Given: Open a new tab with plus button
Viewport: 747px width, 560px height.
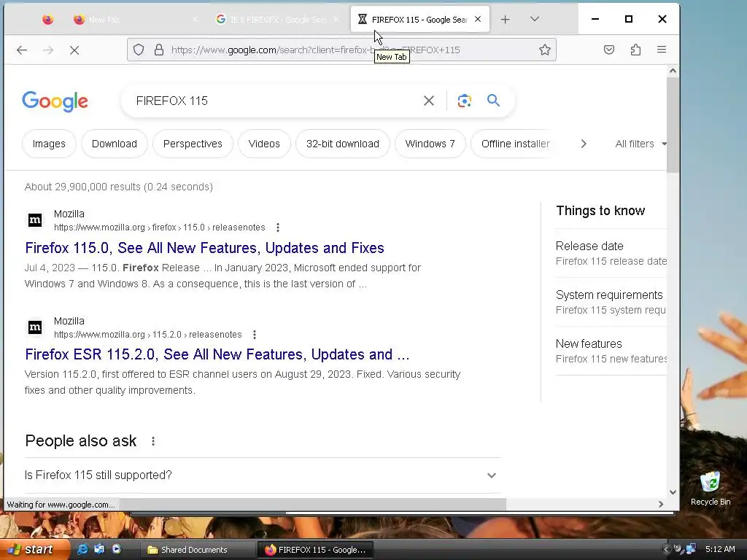Looking at the screenshot, I should 506,20.
